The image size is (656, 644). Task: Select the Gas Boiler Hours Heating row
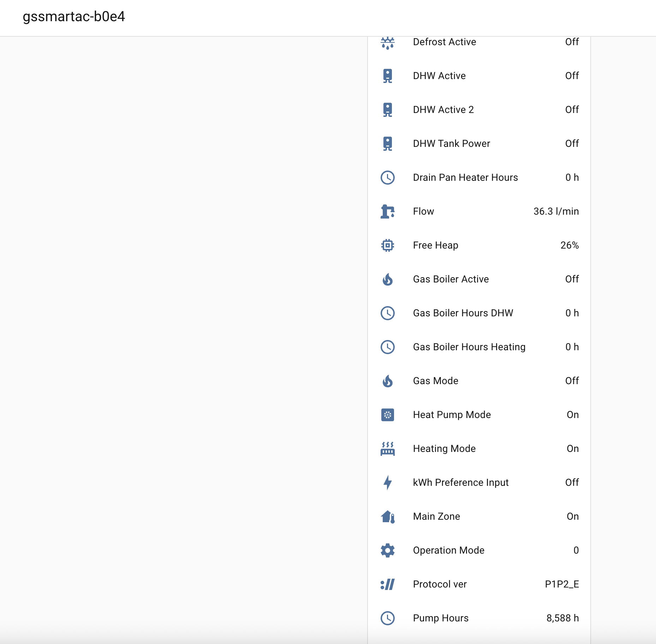point(469,347)
